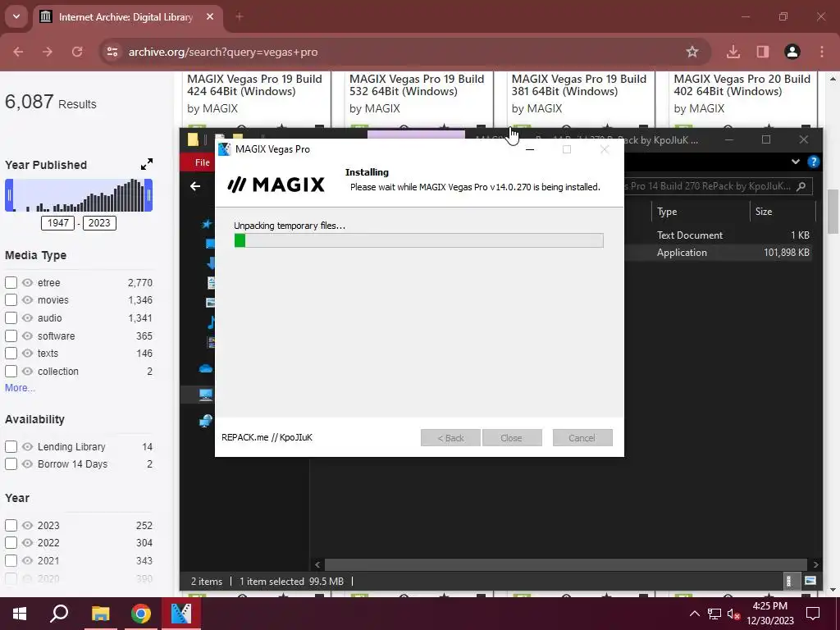Check the collection media type checkbox

click(x=11, y=372)
